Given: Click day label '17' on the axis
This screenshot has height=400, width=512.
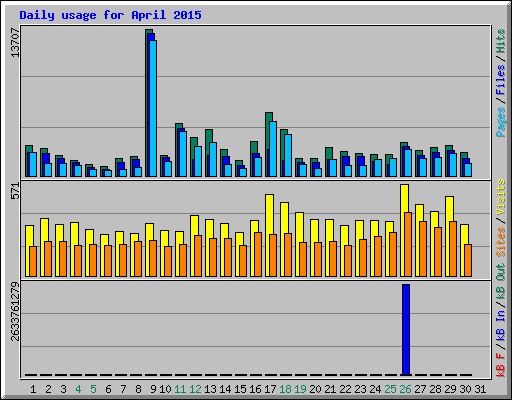Looking at the screenshot, I should (270, 389).
